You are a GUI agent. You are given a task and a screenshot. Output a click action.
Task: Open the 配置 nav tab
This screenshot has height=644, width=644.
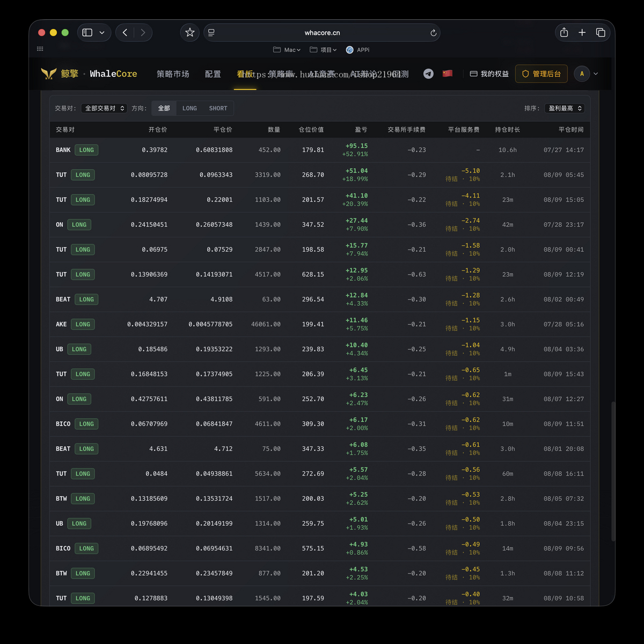pyautogui.click(x=213, y=74)
